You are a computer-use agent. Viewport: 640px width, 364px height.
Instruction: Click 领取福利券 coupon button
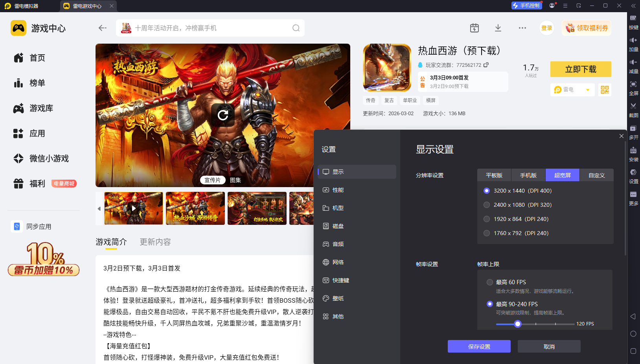click(x=587, y=28)
